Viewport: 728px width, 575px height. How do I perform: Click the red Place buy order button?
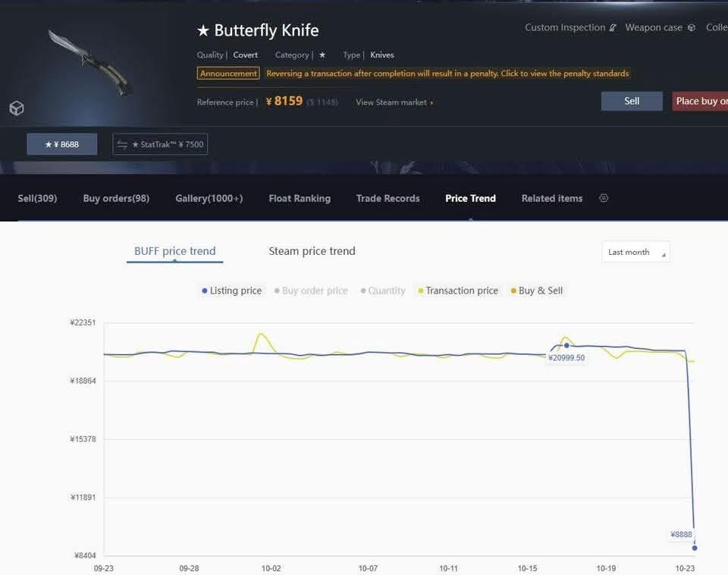[x=700, y=101]
